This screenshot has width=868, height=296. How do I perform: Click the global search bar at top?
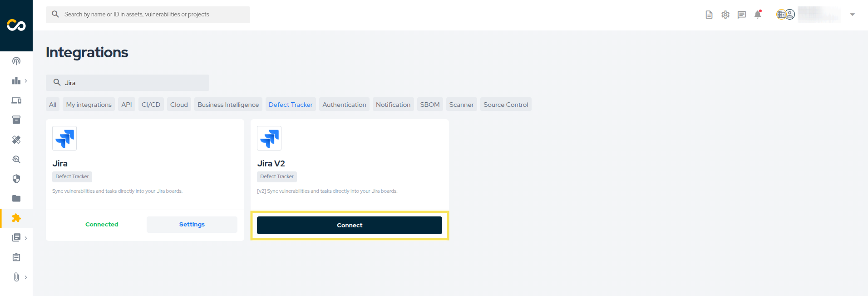tap(148, 15)
